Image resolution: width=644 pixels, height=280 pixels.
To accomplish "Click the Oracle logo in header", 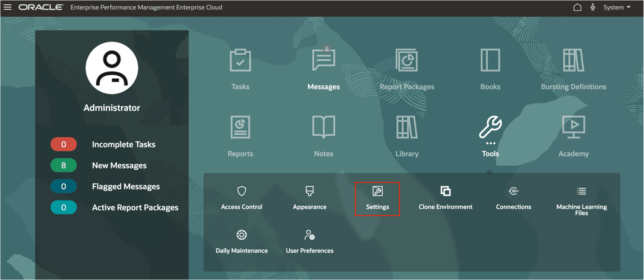I will click(41, 7).
